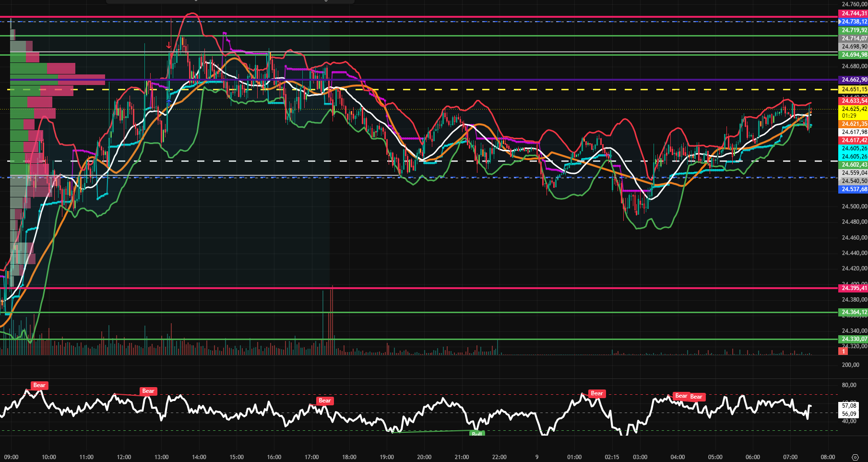Select the red down-arrow signal near 13:15
Viewport: 868px width, 462px height.
(x=169, y=46)
